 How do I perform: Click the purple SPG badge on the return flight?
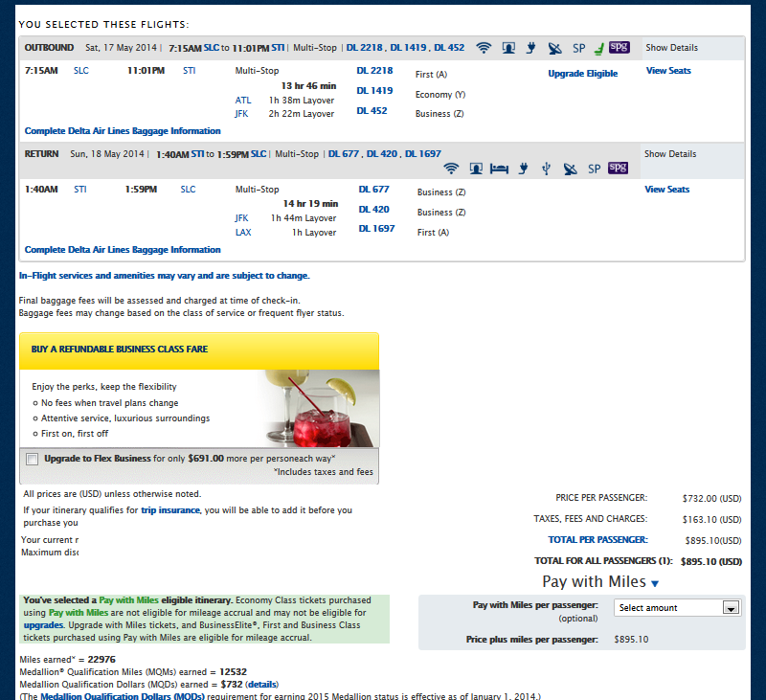coord(619,169)
